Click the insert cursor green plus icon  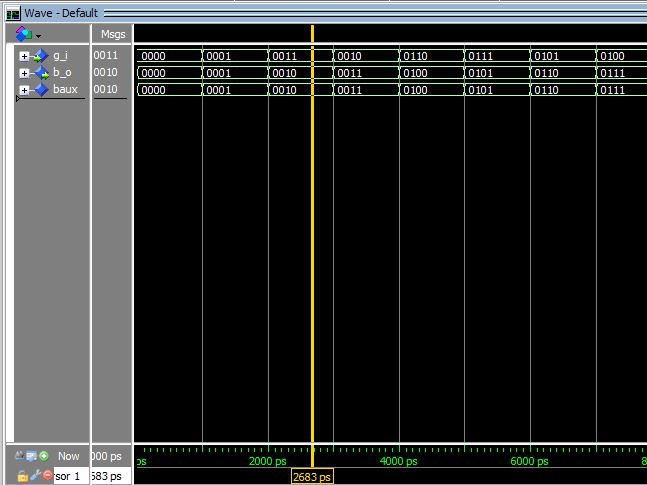click(x=44, y=456)
